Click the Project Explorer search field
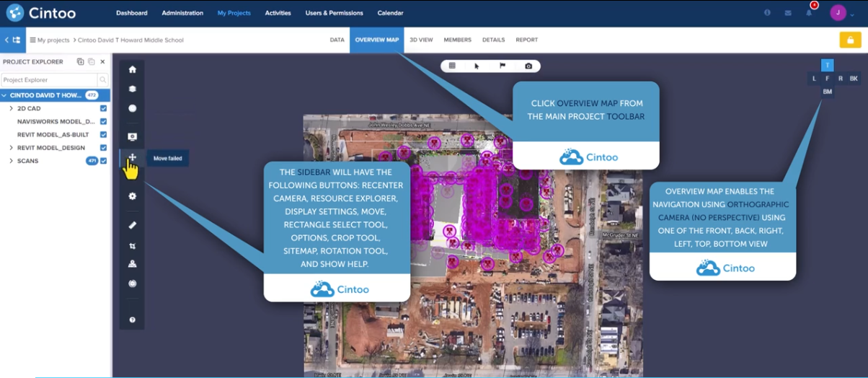Screen dimensions: 868x378 (49, 80)
